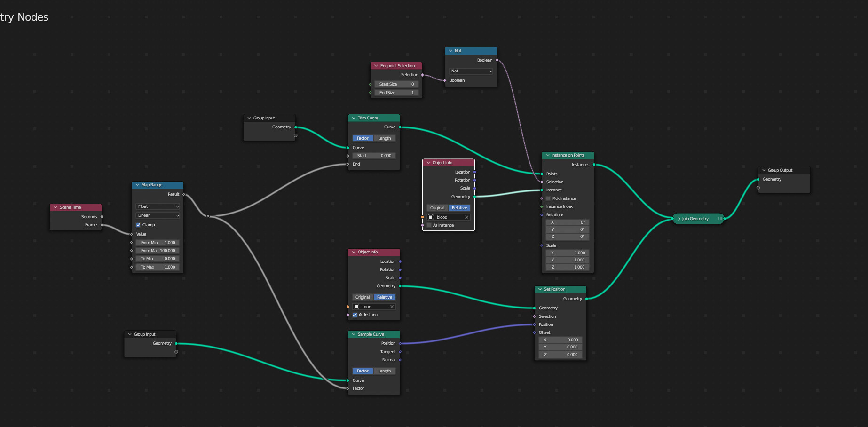The width and height of the screenshot is (868, 427).
Task: Set toon Object Info transform to Original
Action: point(363,297)
